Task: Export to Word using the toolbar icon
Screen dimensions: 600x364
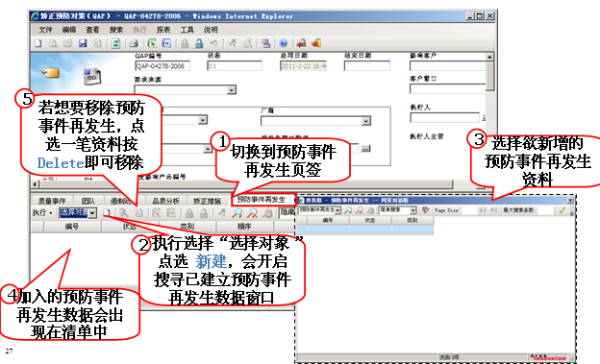Action: (166, 43)
